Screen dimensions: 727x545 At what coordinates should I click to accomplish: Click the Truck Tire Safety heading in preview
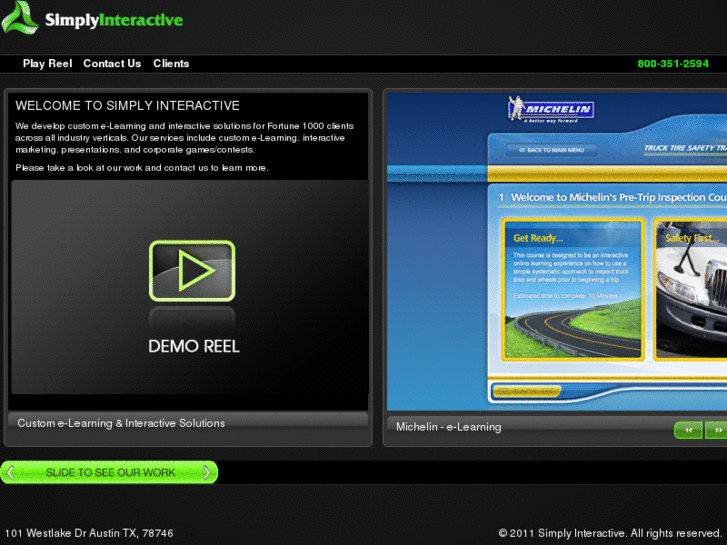[685, 148]
